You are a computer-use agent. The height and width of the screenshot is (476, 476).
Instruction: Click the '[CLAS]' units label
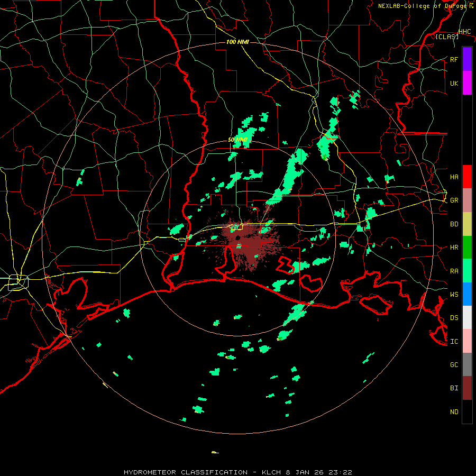pos(447,36)
